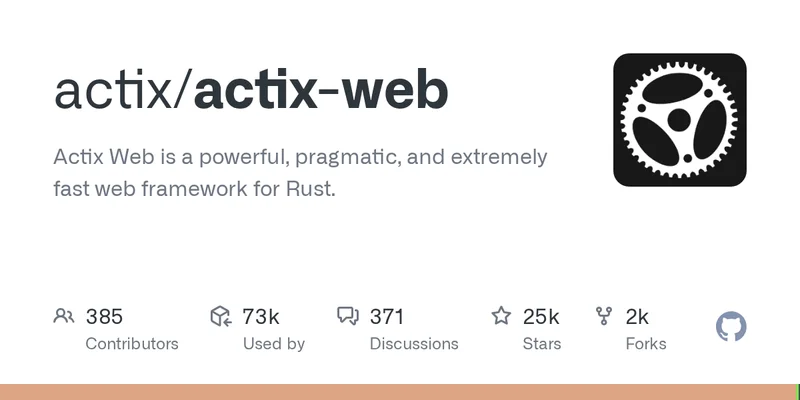Open the "Discussions" label

(414, 343)
